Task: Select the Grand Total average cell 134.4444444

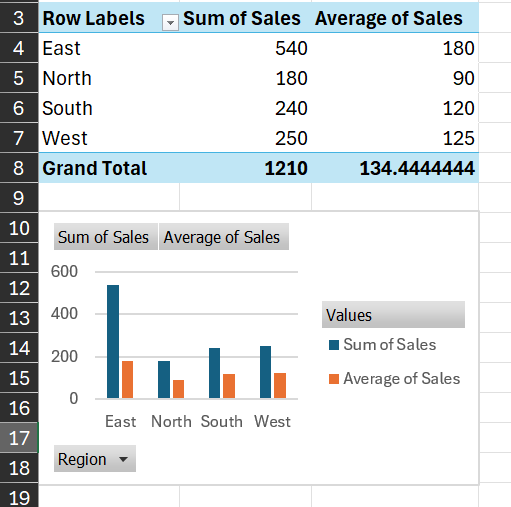Action: (395, 168)
